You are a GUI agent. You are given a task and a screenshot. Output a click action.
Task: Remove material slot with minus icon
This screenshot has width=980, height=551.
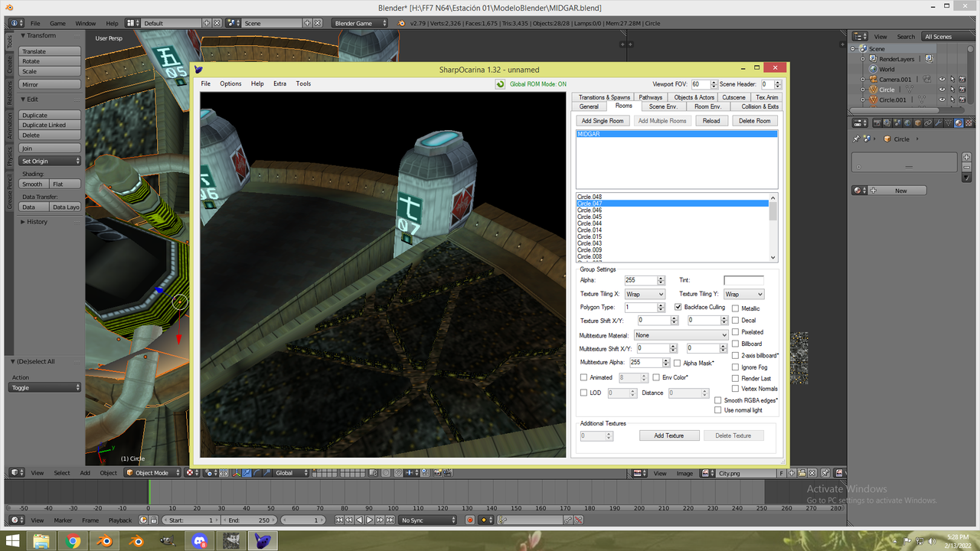967,167
